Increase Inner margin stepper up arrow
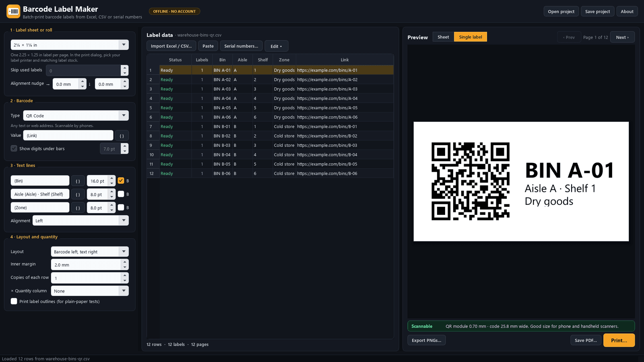This screenshot has height=362, width=644. tap(125, 262)
